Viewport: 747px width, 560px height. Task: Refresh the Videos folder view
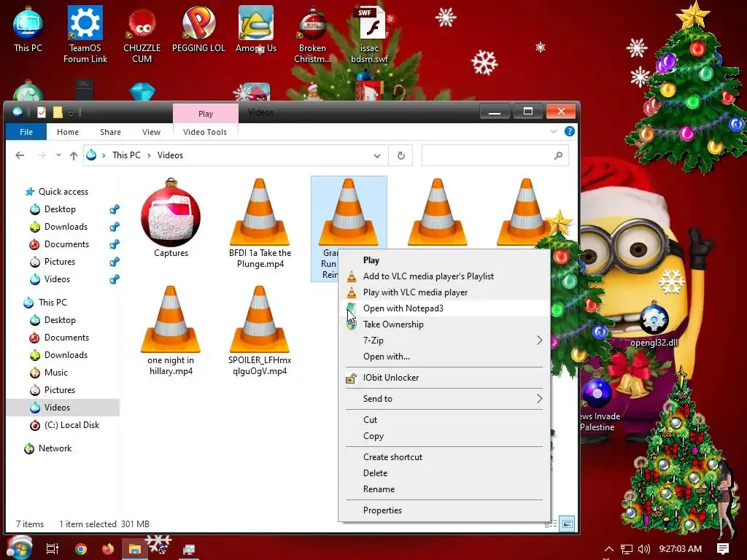click(x=400, y=155)
